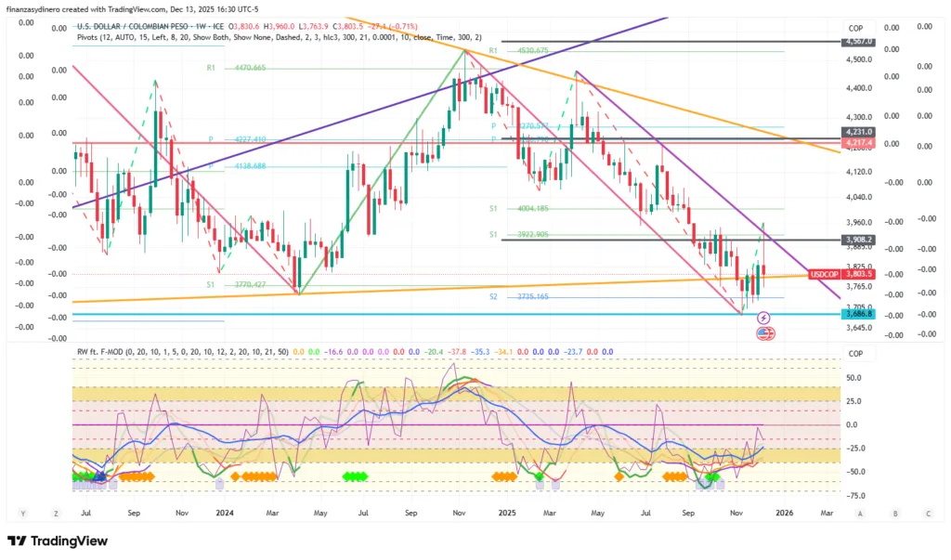This screenshot has width=951, height=560.
Task: Click the 2025 label on time axis
Action: (506, 512)
